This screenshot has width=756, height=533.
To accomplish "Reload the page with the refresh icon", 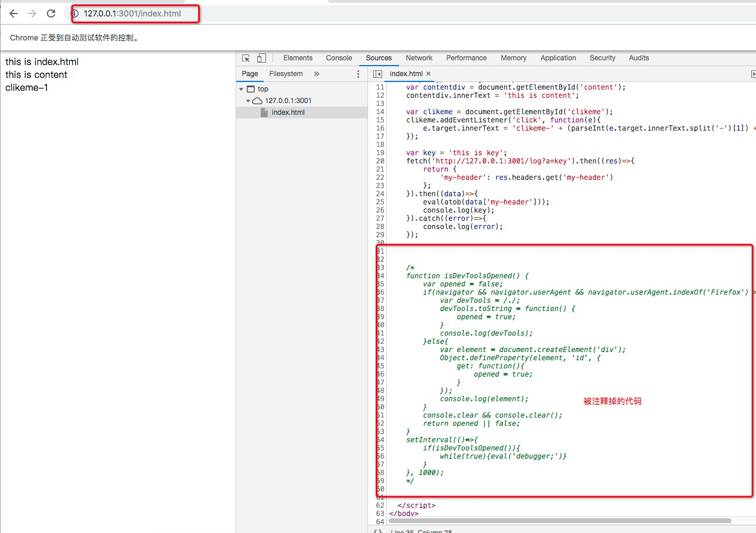I will (51, 13).
